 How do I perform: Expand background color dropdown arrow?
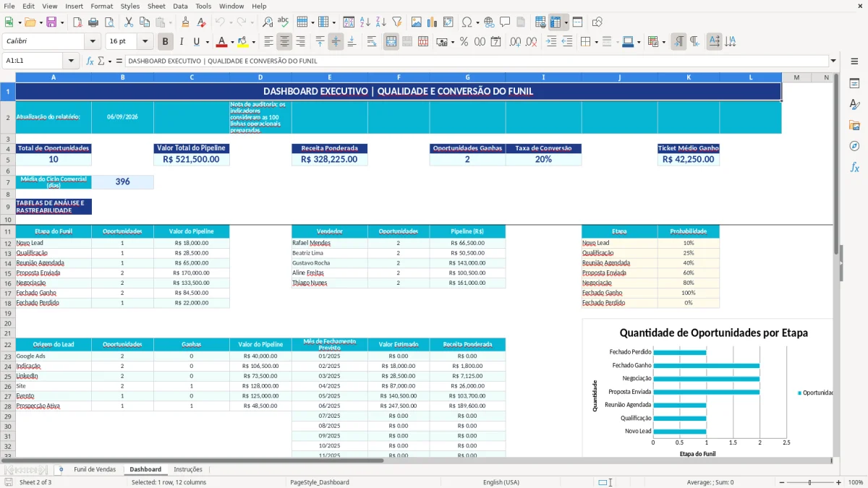pyautogui.click(x=252, y=42)
